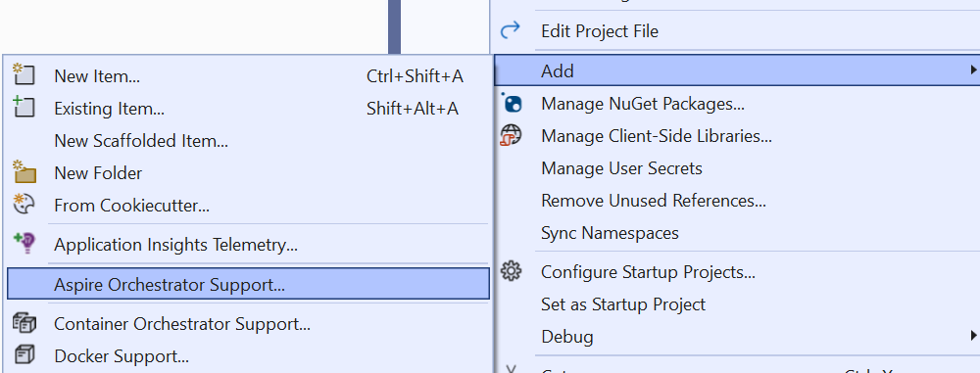Click the Existing Item icon
980x373 pixels.
pos(24,107)
